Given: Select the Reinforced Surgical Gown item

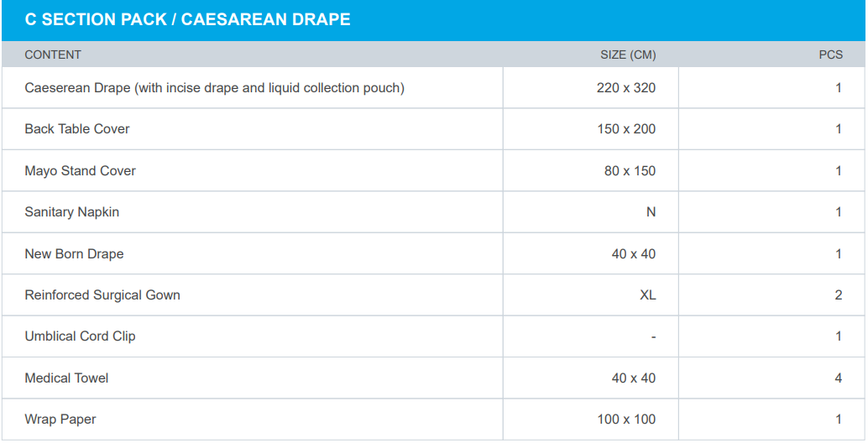Looking at the screenshot, I should (102, 295).
